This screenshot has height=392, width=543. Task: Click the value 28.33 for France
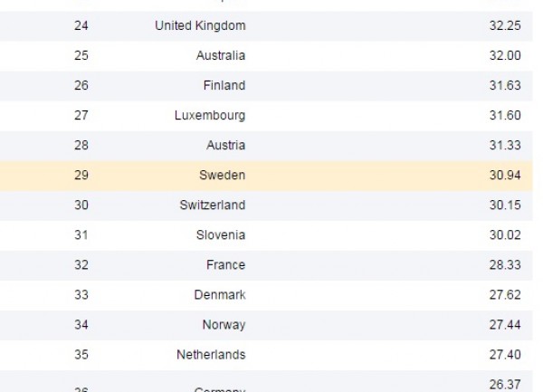tap(505, 265)
